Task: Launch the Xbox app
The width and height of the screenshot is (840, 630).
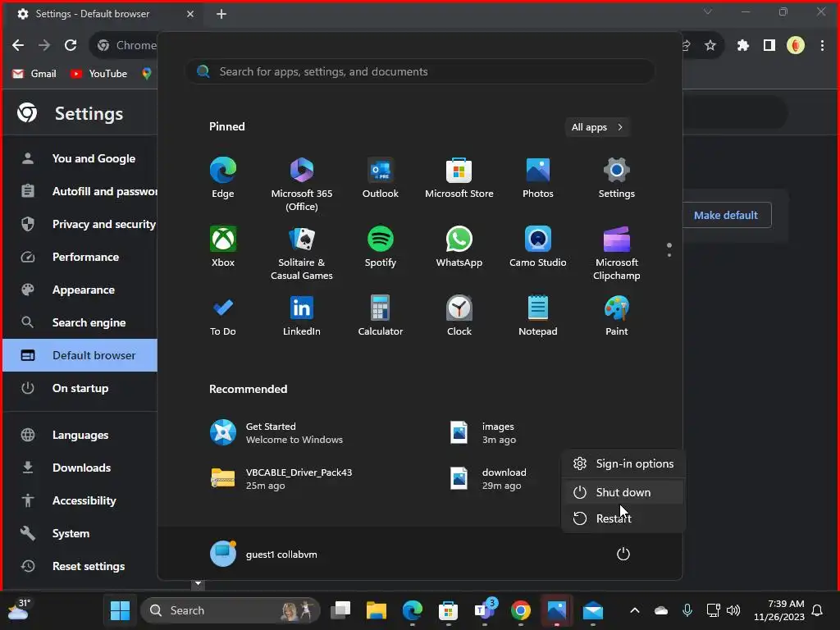Action: point(223,247)
